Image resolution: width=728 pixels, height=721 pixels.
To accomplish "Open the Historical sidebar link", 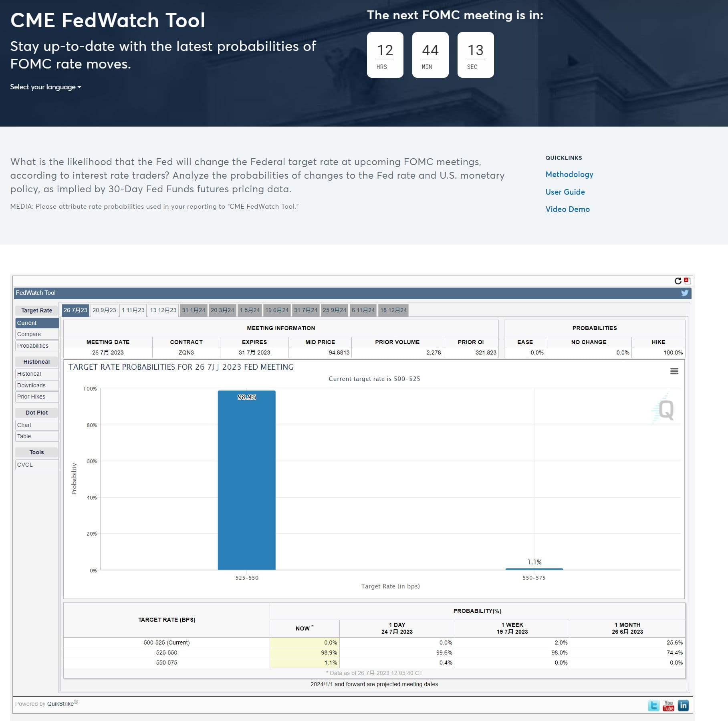I will (x=37, y=374).
